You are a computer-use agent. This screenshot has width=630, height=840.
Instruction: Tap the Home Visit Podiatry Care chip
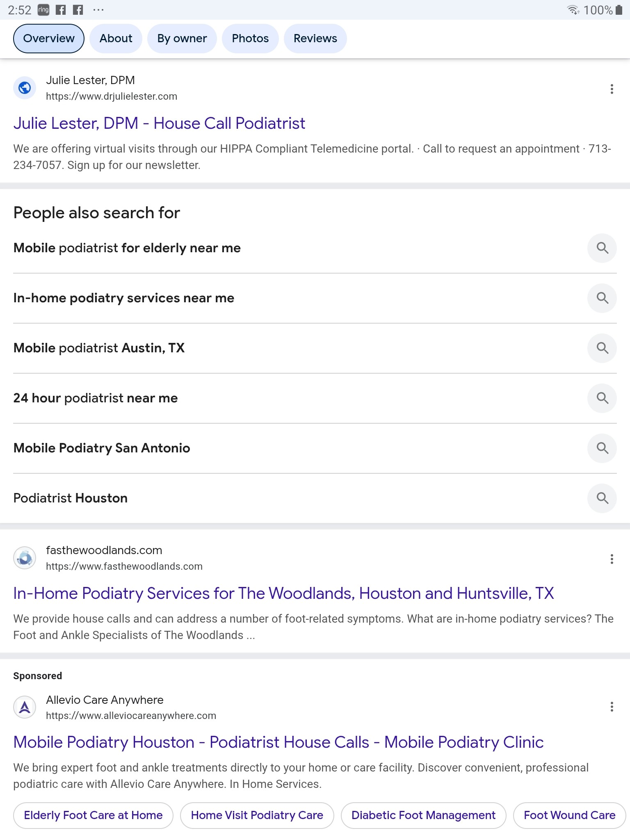pyautogui.click(x=257, y=815)
